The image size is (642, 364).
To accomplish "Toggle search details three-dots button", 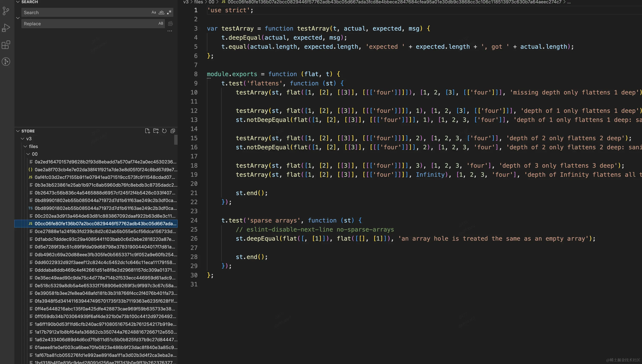I will tap(170, 31).
